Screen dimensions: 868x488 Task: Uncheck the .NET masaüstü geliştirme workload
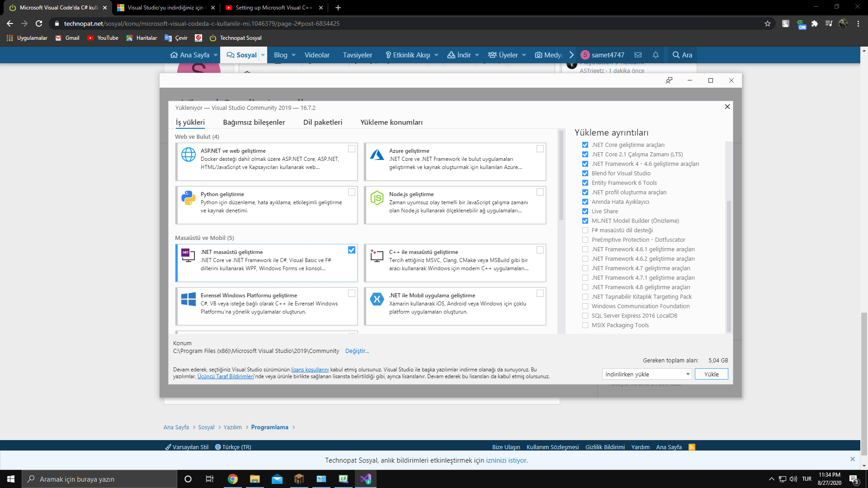[x=352, y=250]
